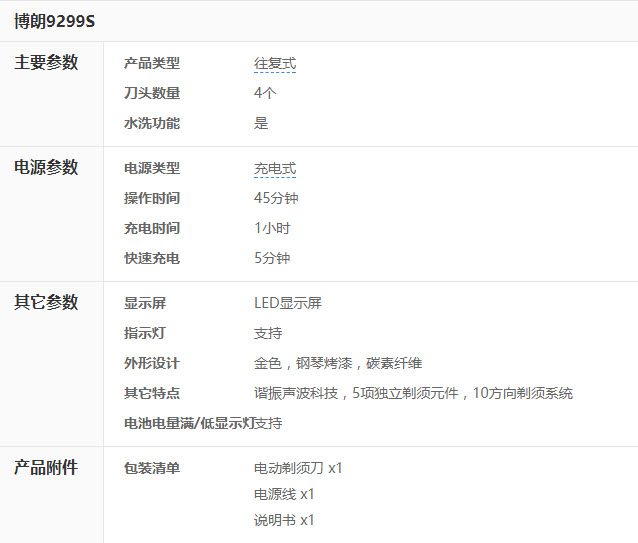Select the 其它特点 label

coord(152,393)
